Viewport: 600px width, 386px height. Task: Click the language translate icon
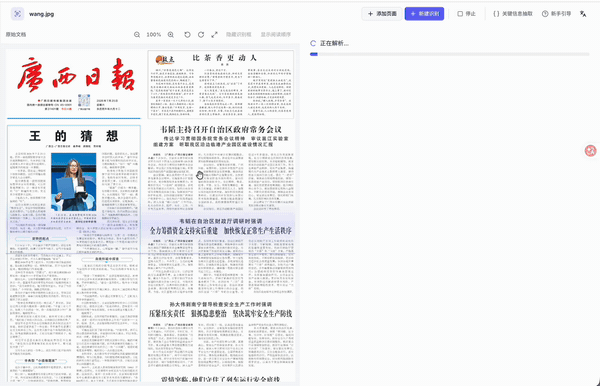[583, 14]
